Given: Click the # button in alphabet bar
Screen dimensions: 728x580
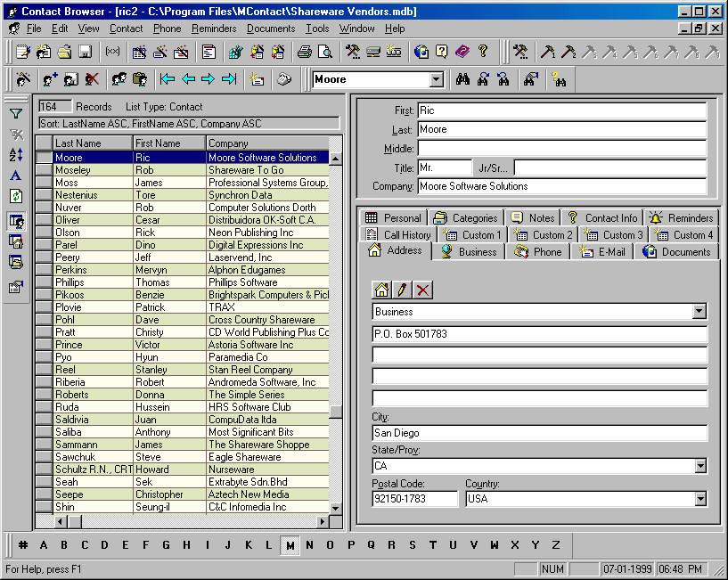Looking at the screenshot, I should click(x=23, y=545).
